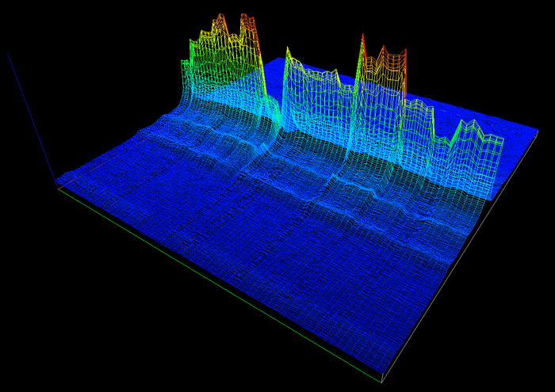Click the axis origin corner at the left
Image resolution: width=555 pixels, height=392 pixels.
click(x=57, y=185)
